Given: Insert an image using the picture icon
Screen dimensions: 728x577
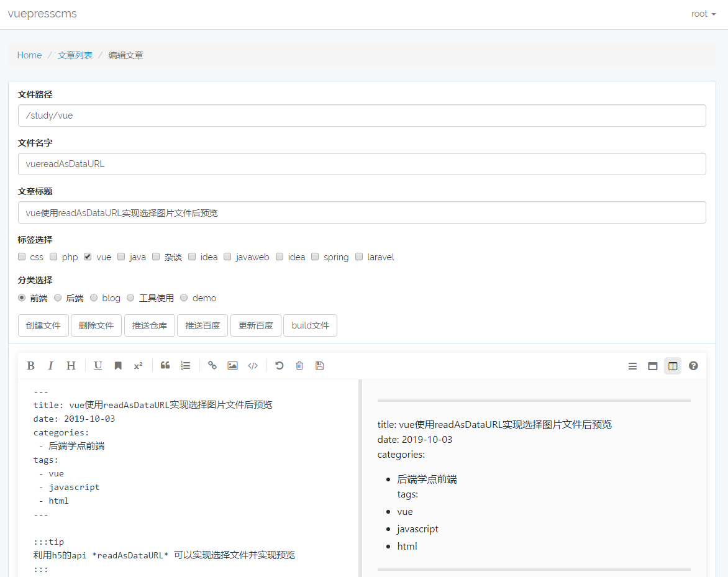Looking at the screenshot, I should [232, 366].
